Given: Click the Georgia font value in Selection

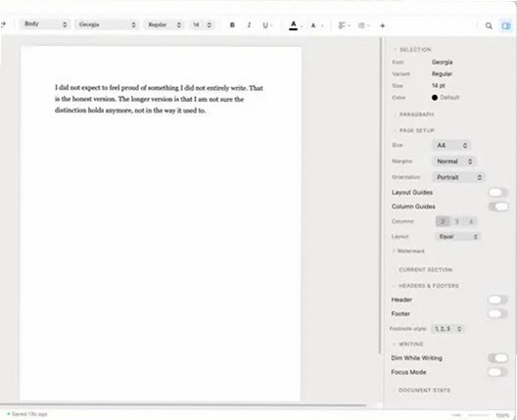Looking at the screenshot, I should click(x=443, y=62).
